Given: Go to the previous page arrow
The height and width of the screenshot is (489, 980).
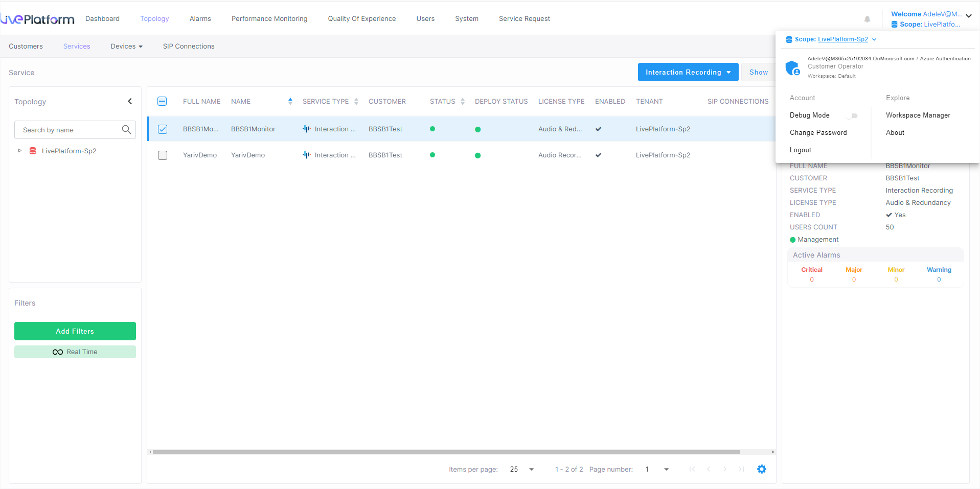Looking at the screenshot, I should click(x=709, y=469).
